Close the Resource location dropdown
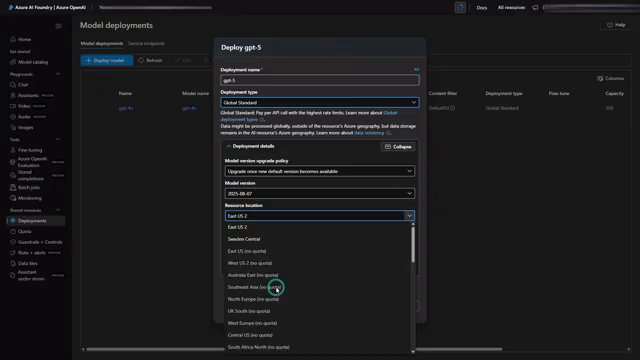The image size is (640, 360). [x=409, y=216]
